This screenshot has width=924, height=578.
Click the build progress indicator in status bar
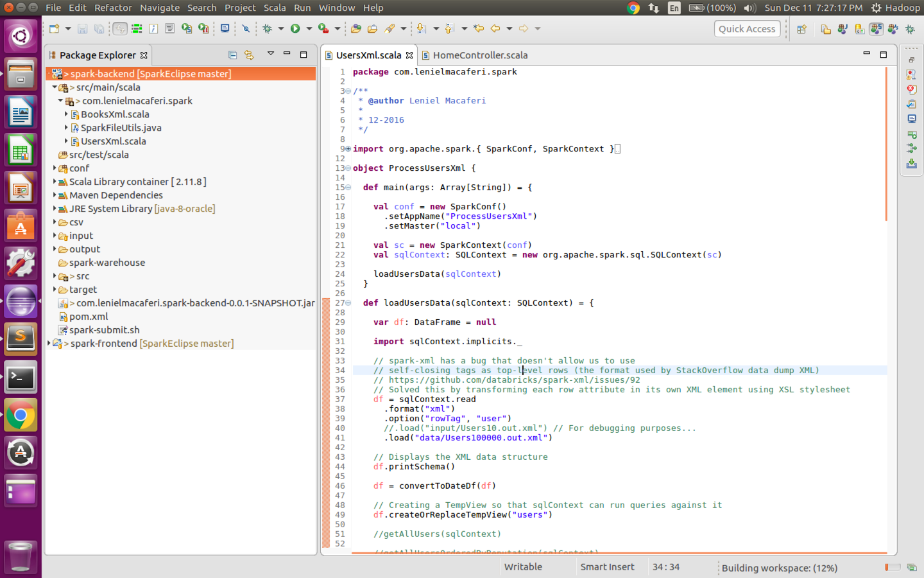[892, 567]
